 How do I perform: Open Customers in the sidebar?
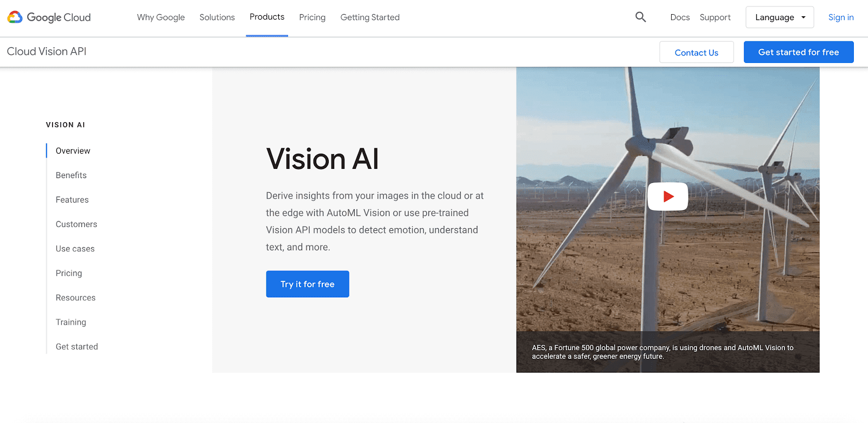coord(76,224)
